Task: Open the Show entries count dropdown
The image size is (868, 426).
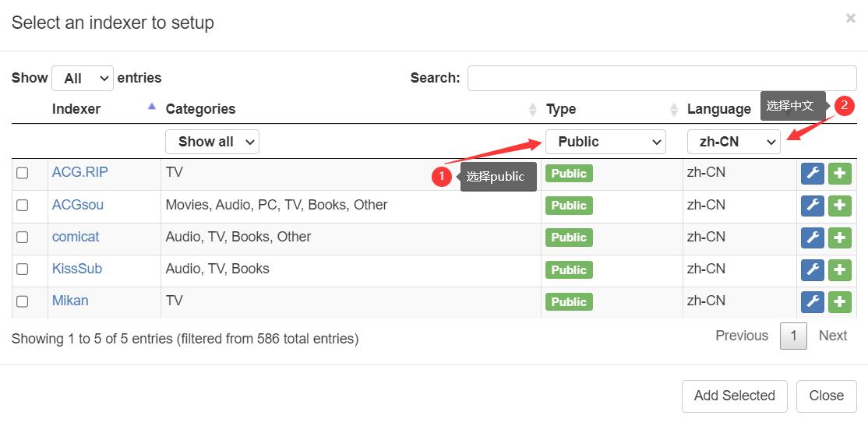Action: [83, 78]
